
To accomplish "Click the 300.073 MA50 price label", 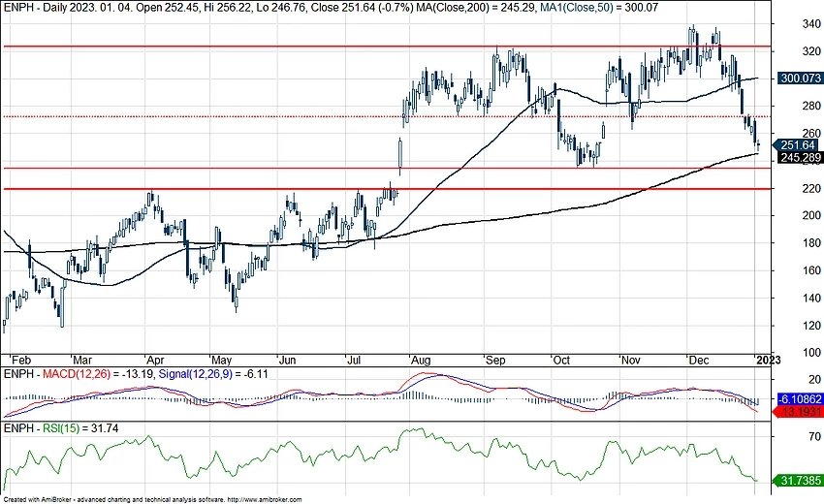I will pyautogui.click(x=801, y=79).
